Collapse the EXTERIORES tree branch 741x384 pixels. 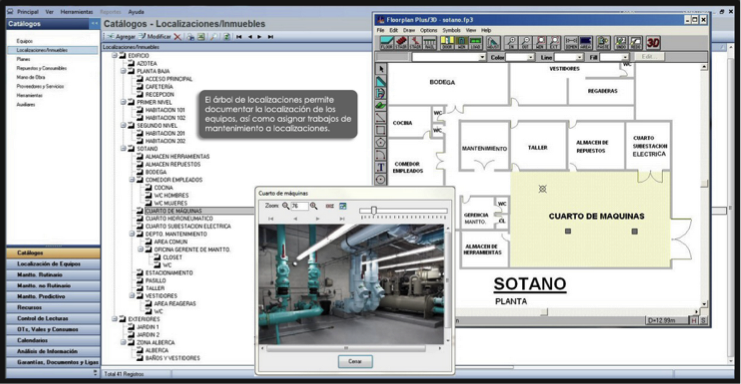(115, 319)
